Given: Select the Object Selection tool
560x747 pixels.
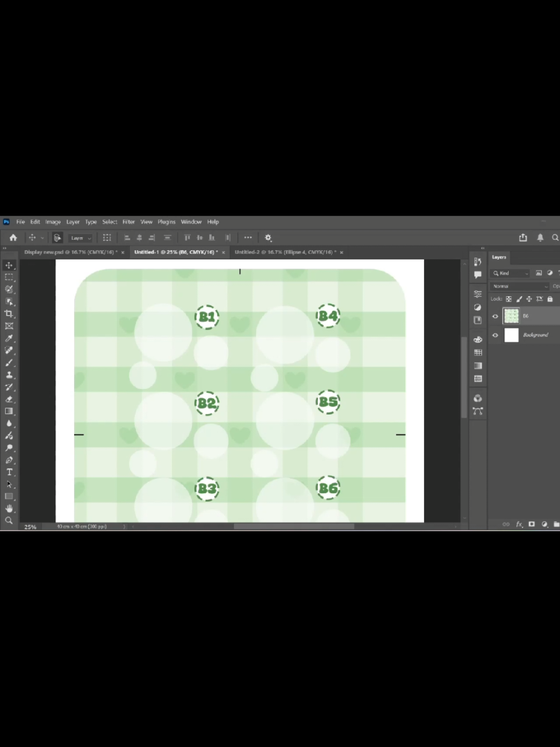Looking at the screenshot, I should (9, 301).
